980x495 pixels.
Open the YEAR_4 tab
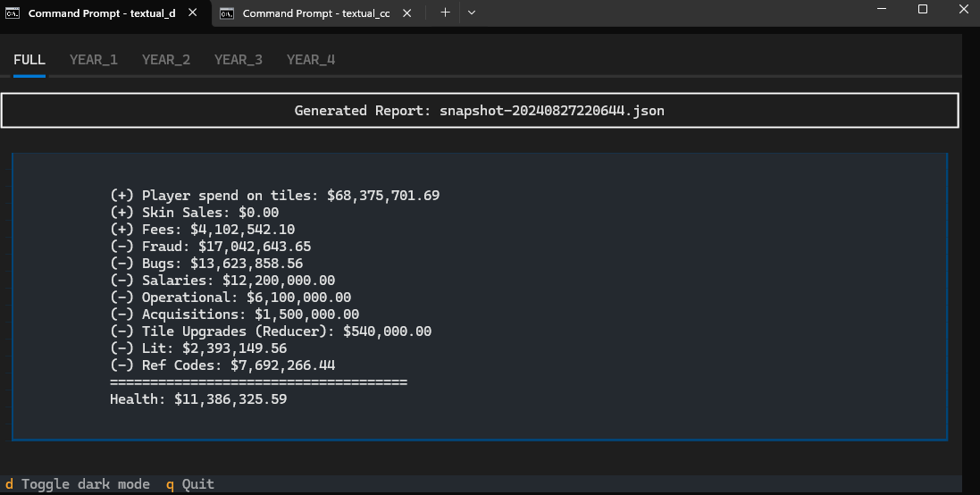[311, 60]
